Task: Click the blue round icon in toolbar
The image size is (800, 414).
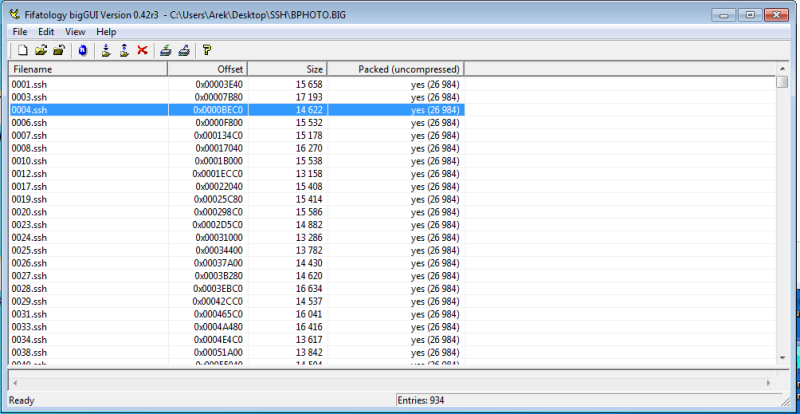Action: coord(82,49)
